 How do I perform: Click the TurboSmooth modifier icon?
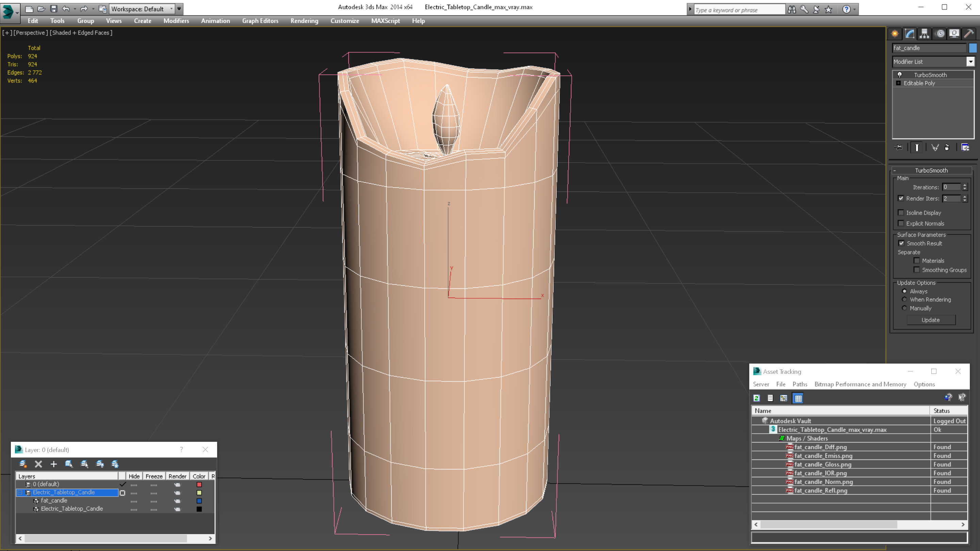899,75
